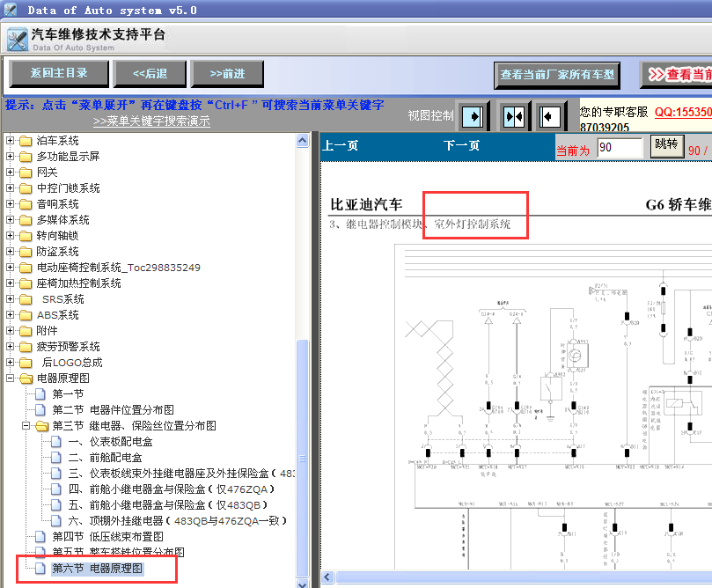Viewport: 712px width, 588px height.
Task: Click the 第一节 document icon
Action: click(40, 394)
